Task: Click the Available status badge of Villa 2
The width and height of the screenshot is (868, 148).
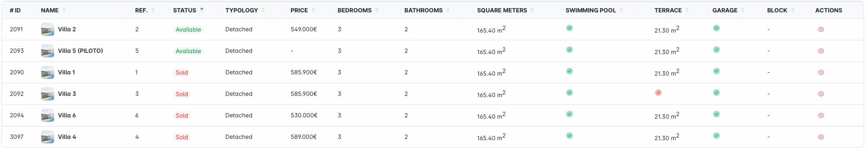Action: 188,29
